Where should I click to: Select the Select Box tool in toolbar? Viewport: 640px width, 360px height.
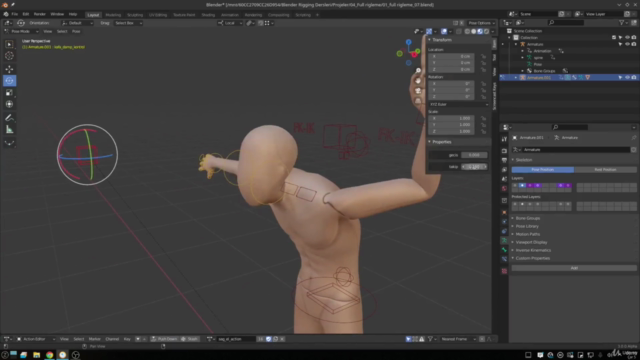point(9,44)
